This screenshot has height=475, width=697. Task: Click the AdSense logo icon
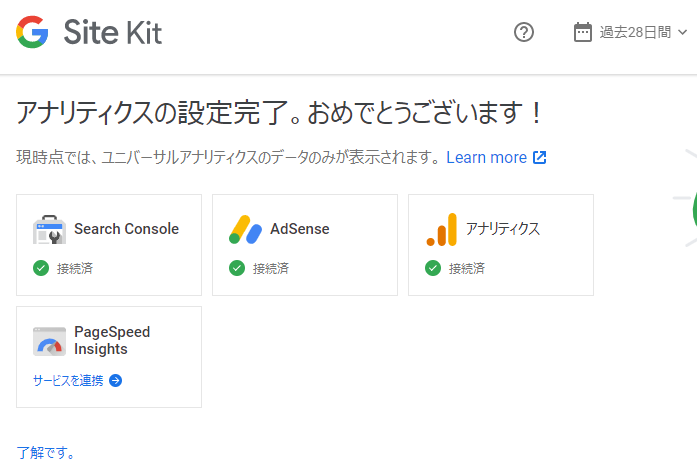(245, 230)
